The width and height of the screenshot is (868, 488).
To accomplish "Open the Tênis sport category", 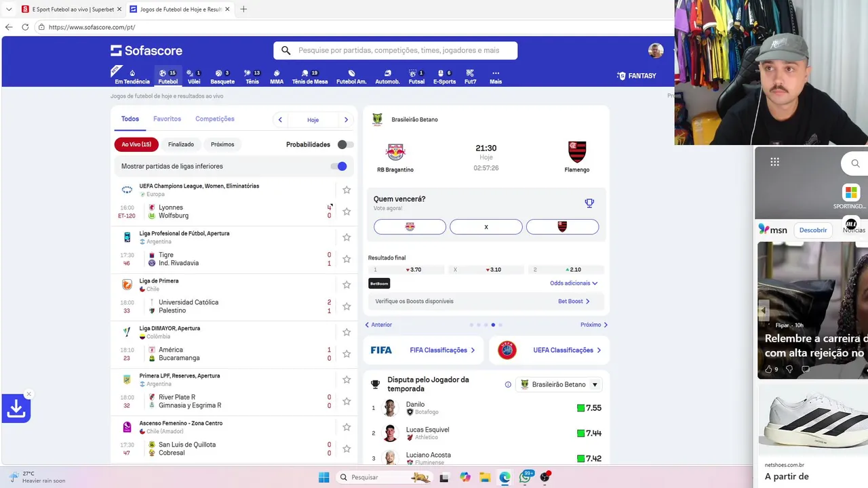I will 252,77.
